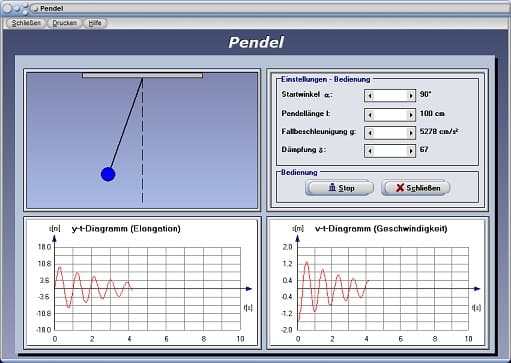This screenshot has width=511, height=363.
Task: Decrease Pendellänge with left arrow
Action: pos(369,115)
